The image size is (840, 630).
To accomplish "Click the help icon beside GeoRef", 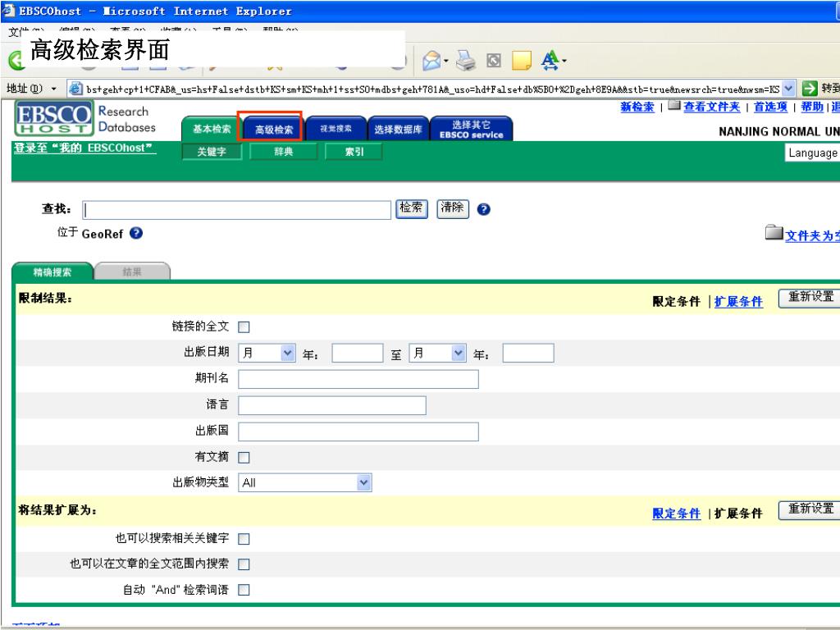I will [x=136, y=233].
